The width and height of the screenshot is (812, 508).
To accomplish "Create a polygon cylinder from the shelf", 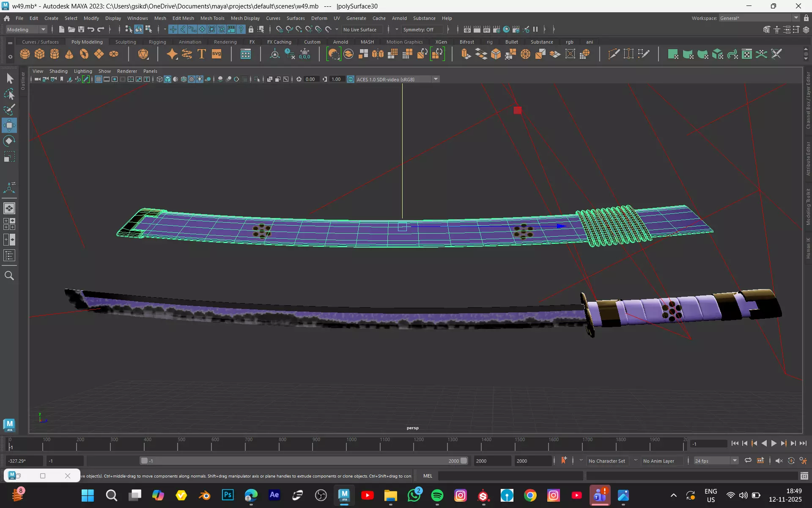I will [x=55, y=54].
